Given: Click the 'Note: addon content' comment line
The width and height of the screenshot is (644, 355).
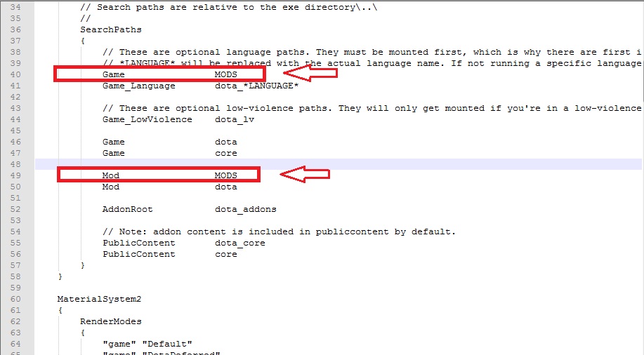Looking at the screenshot, I should point(280,232).
